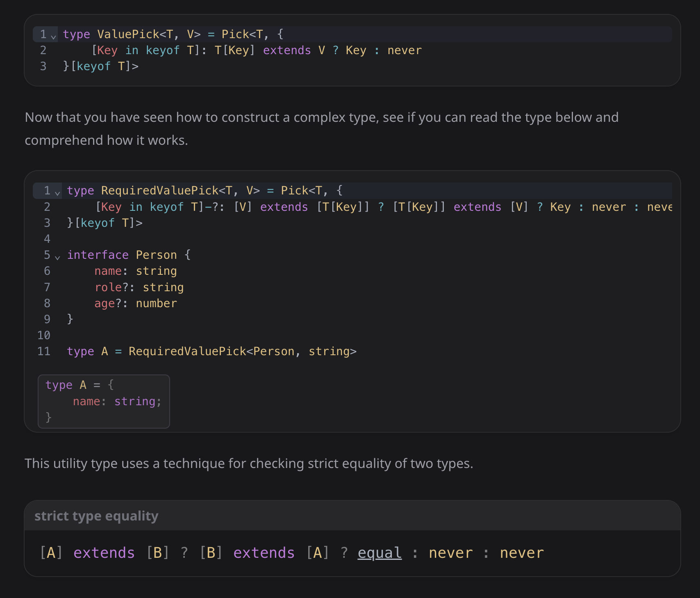This screenshot has height=598, width=700.
Task: Click '[Key in keyof T]-?:' mapped modifier
Action: click(x=160, y=207)
